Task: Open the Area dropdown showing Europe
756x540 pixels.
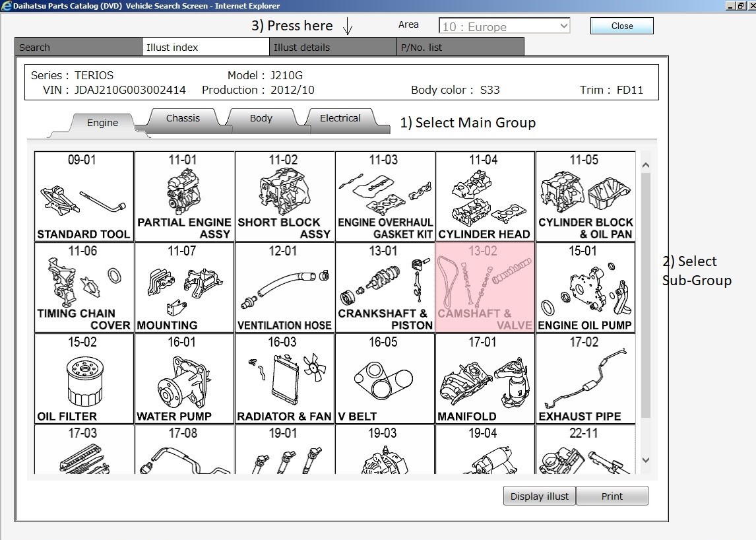Action: (x=504, y=26)
